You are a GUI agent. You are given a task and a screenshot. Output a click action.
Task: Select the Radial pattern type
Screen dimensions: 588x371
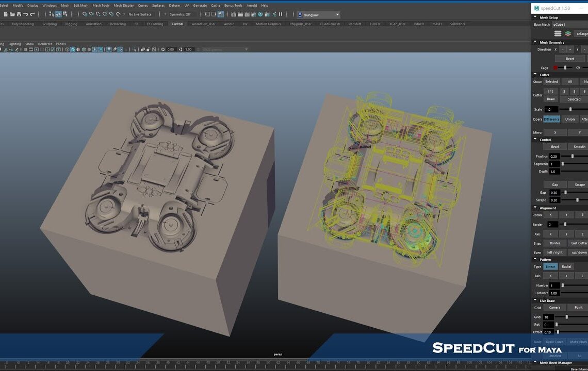click(567, 266)
